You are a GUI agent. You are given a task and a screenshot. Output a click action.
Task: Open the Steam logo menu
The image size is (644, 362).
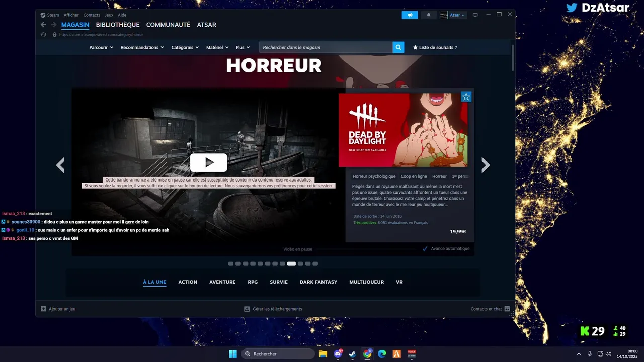coord(50,15)
